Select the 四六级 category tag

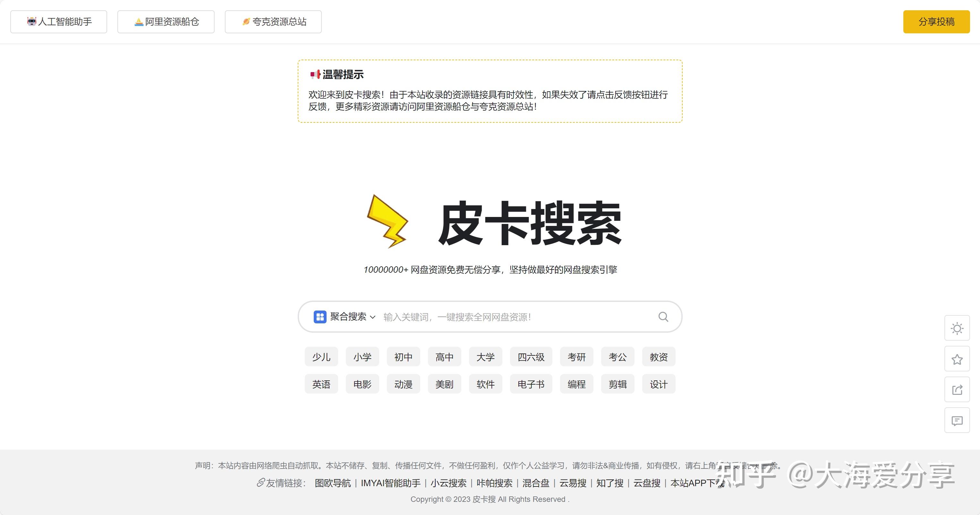point(531,357)
